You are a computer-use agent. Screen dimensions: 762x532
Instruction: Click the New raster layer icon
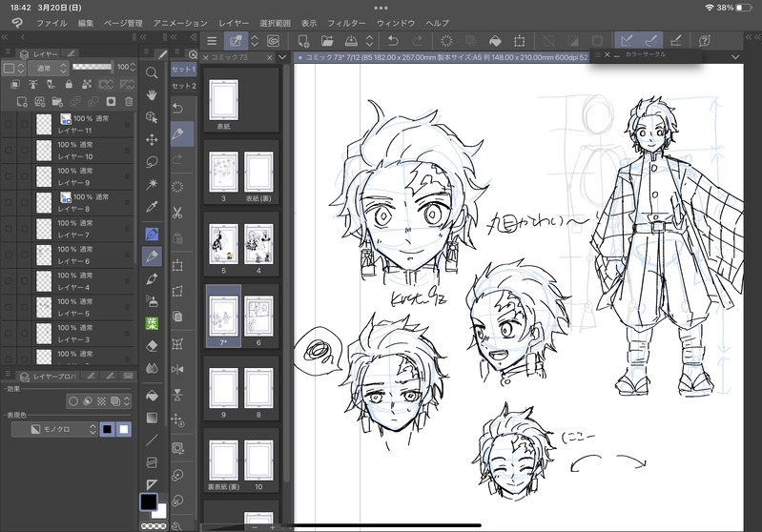[x=22, y=102]
